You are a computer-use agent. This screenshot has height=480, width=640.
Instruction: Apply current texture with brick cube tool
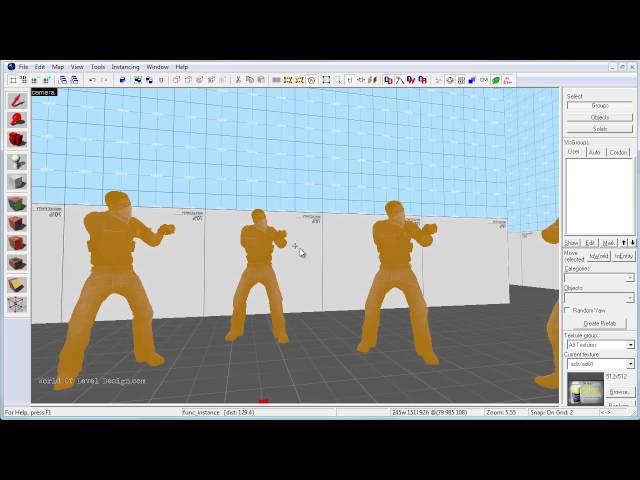[17, 223]
